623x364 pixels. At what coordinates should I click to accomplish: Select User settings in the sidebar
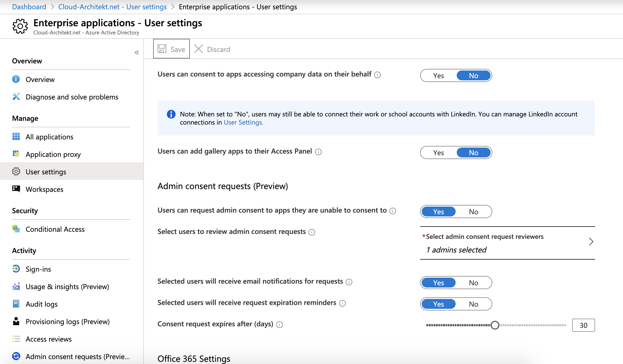(71, 172)
